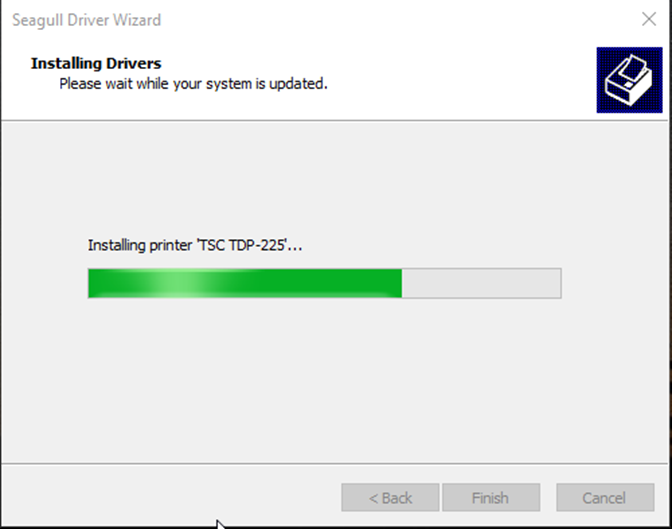Click the gray unfilled part of progress bar
Screen dimensions: 672x529
[481, 283]
